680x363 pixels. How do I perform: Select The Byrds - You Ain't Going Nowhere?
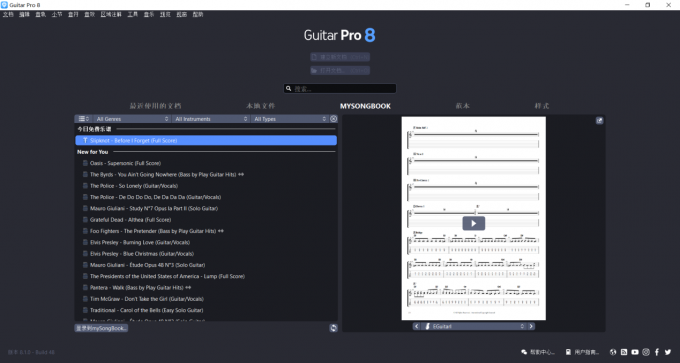click(x=206, y=174)
